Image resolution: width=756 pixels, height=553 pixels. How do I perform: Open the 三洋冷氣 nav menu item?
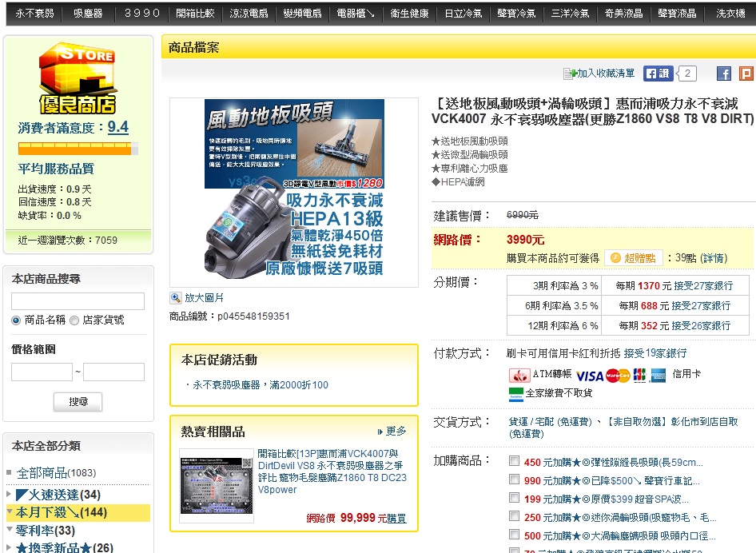tap(570, 14)
